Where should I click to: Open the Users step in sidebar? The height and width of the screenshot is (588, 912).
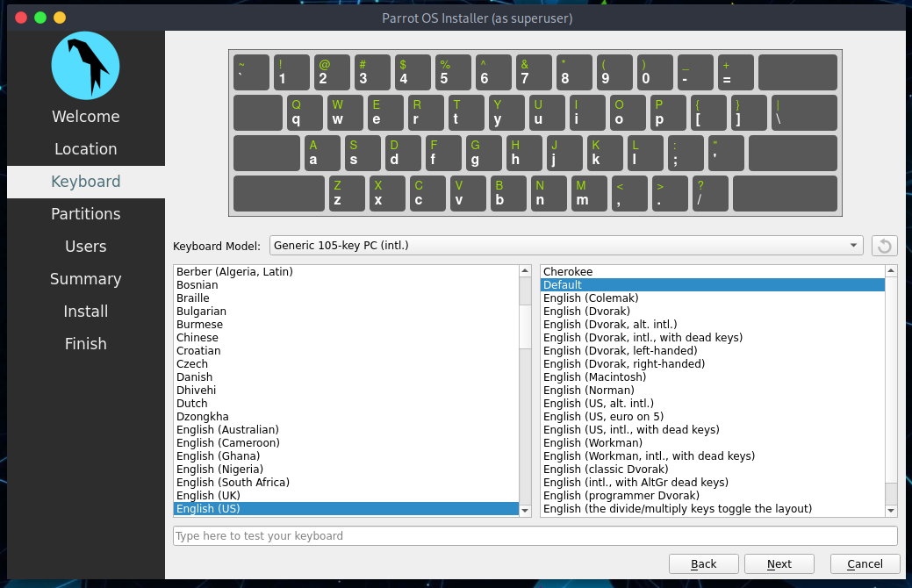pos(85,247)
